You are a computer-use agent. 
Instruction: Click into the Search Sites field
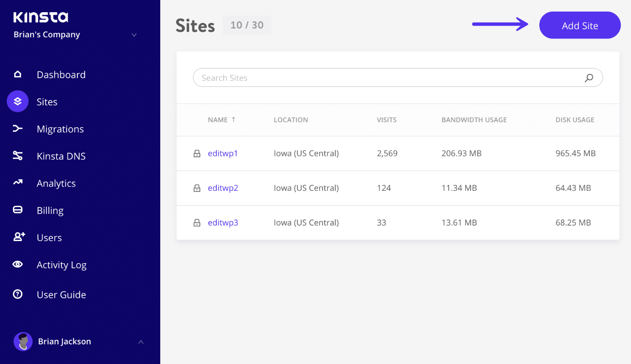pos(389,78)
